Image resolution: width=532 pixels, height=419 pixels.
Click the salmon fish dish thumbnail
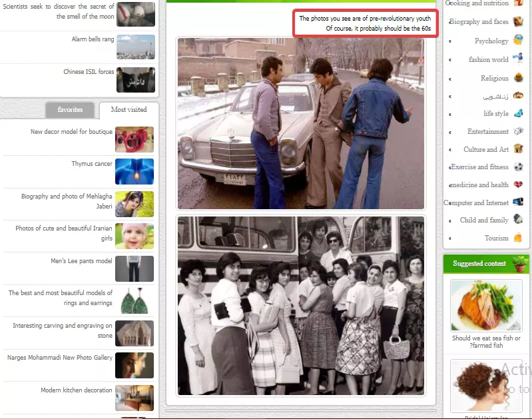(486, 305)
